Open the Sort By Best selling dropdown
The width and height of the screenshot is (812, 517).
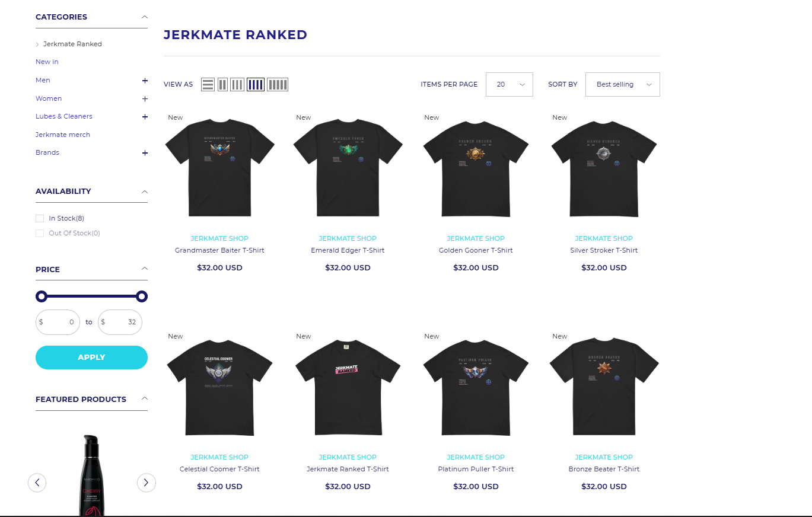pos(623,84)
